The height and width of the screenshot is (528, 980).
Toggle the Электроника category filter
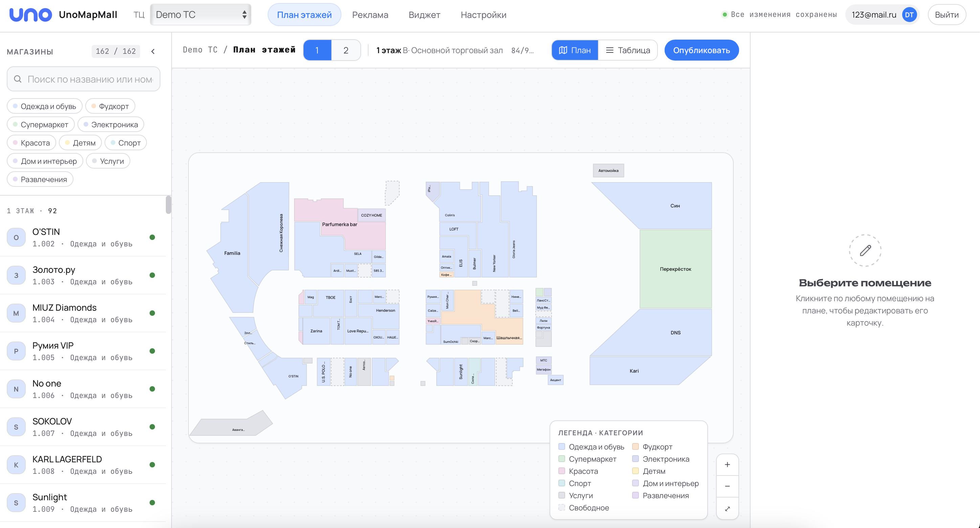pos(111,125)
